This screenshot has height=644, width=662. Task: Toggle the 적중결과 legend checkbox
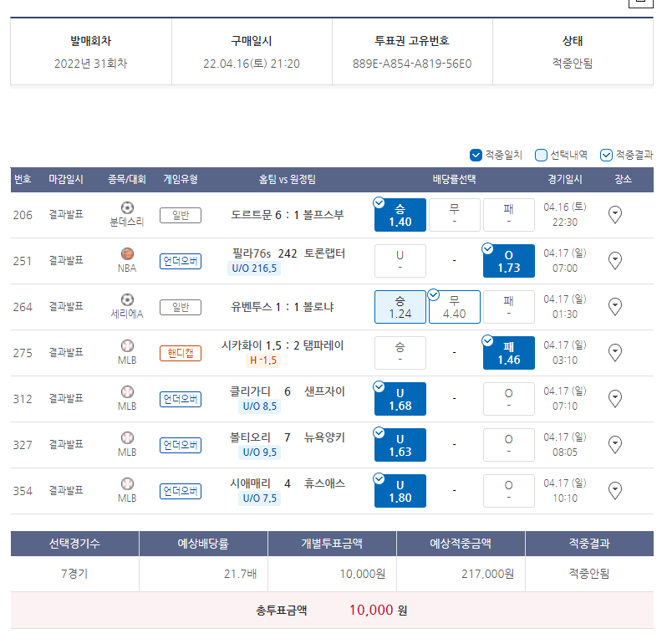coord(606,155)
